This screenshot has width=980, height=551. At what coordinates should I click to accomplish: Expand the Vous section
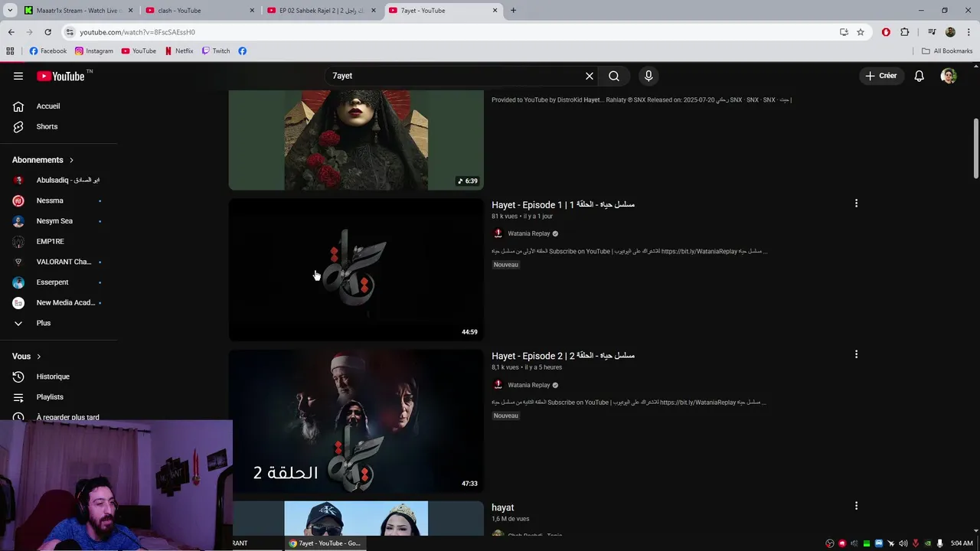(x=27, y=356)
